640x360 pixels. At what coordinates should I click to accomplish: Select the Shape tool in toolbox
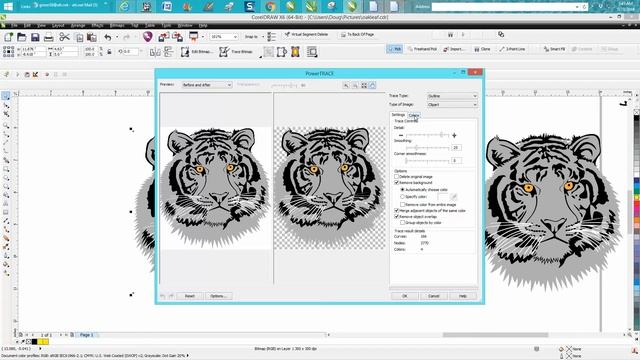[x=6, y=105]
